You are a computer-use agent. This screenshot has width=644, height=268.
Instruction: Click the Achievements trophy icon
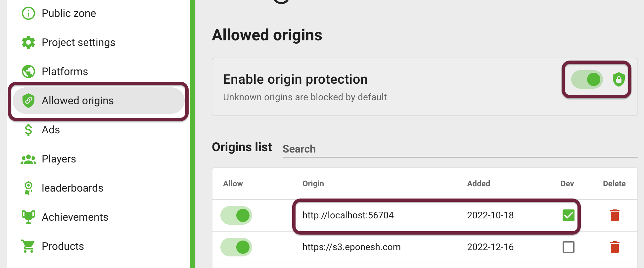(28, 217)
